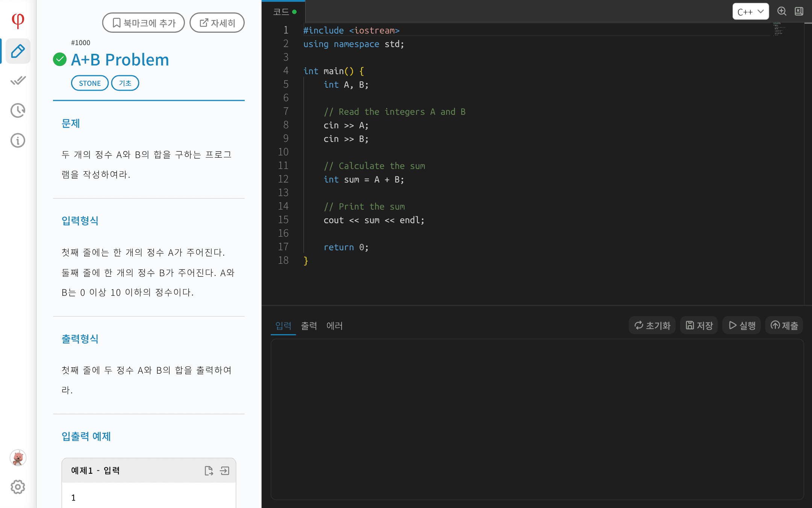Click the '// Read the integers A and B' comment
812x508 pixels.
tap(395, 112)
